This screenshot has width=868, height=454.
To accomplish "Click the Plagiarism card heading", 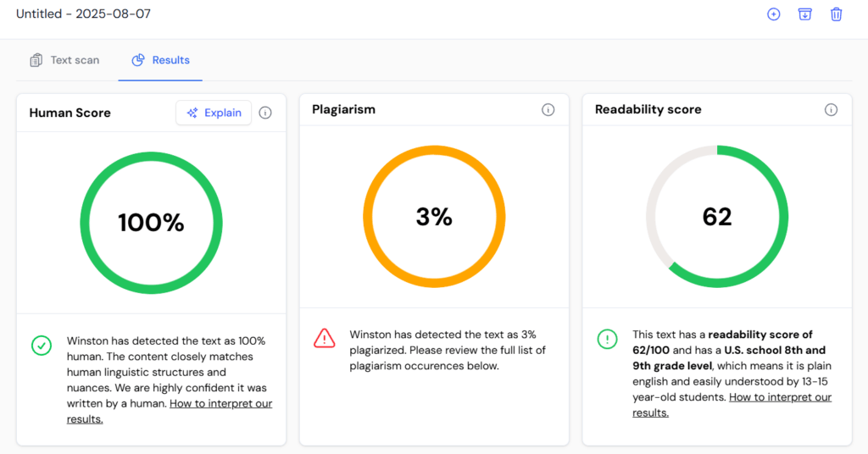I will point(343,109).
